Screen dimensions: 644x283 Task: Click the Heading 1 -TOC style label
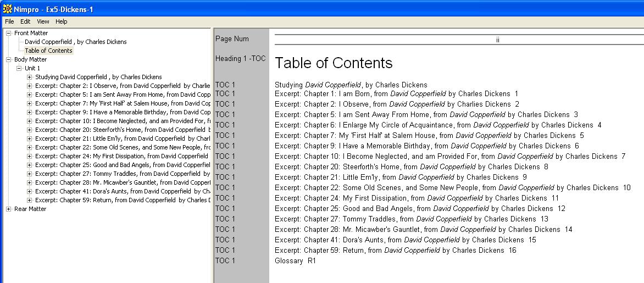241,59
